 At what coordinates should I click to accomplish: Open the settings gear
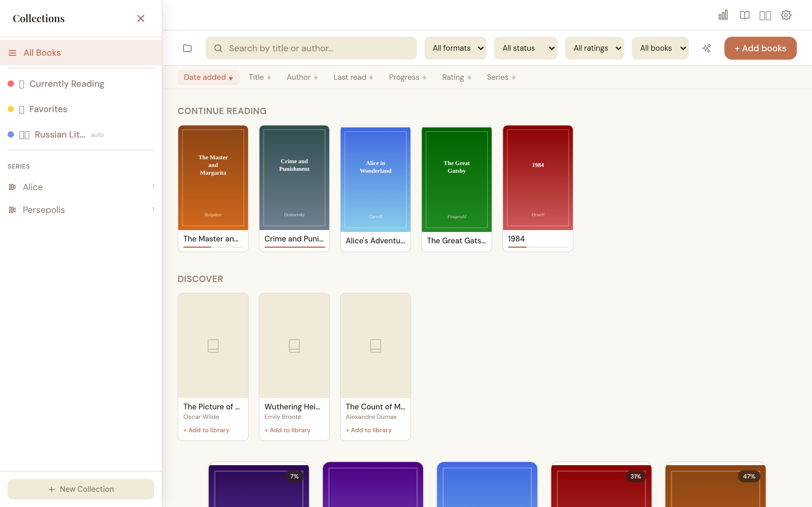coord(787,15)
